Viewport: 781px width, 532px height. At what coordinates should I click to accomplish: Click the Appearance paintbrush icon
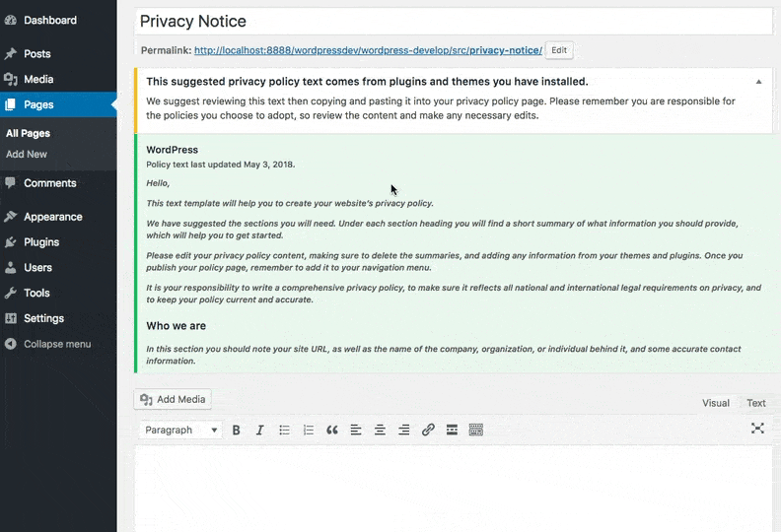[11, 217]
